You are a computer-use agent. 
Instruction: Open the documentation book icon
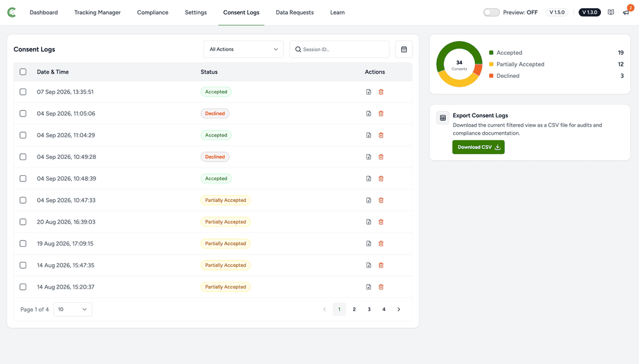pyautogui.click(x=610, y=12)
